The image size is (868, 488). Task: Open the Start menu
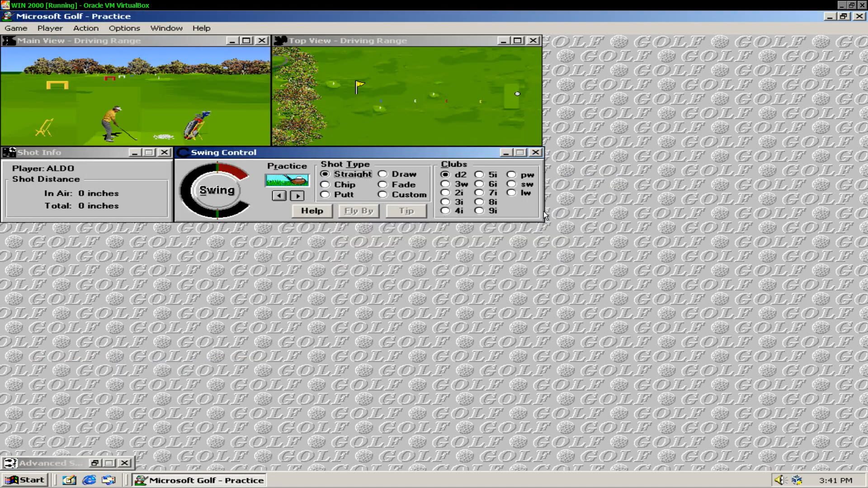coord(25,480)
